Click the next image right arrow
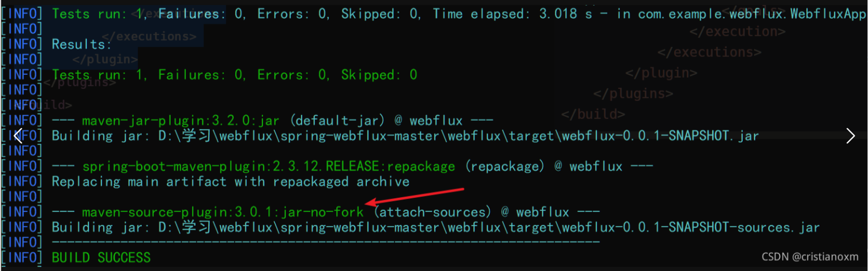 (x=850, y=135)
